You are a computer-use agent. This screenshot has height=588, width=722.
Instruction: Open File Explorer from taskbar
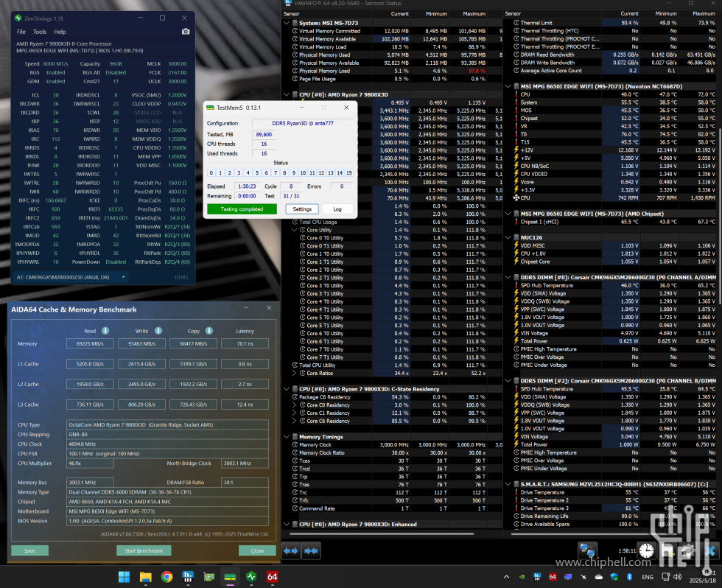click(x=146, y=576)
